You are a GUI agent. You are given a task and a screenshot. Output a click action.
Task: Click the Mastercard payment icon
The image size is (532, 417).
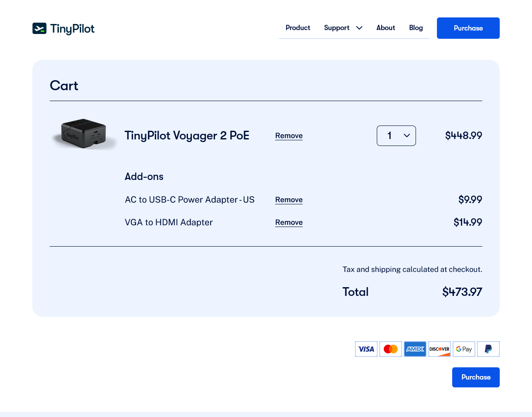(391, 349)
